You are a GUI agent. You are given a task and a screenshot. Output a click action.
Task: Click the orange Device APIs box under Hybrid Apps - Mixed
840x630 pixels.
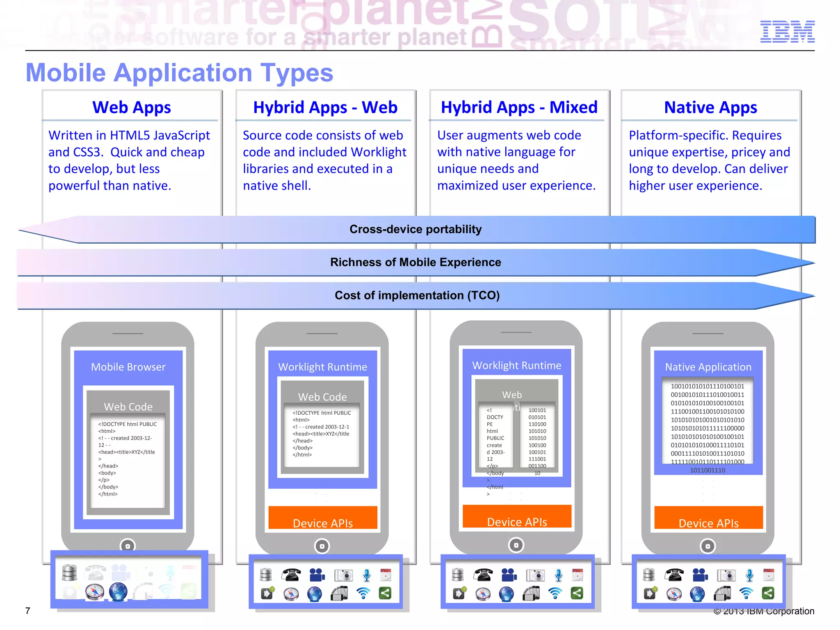click(x=517, y=516)
